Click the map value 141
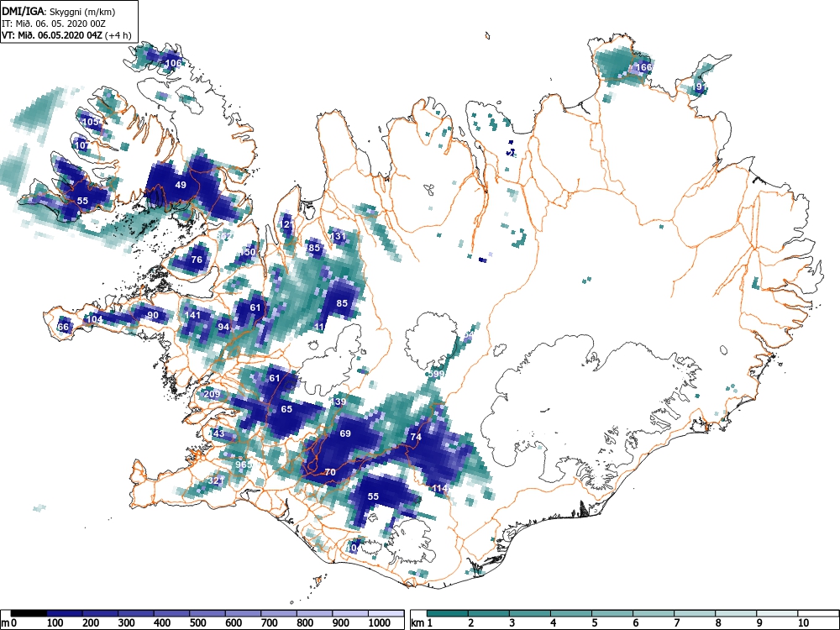 tap(192, 315)
